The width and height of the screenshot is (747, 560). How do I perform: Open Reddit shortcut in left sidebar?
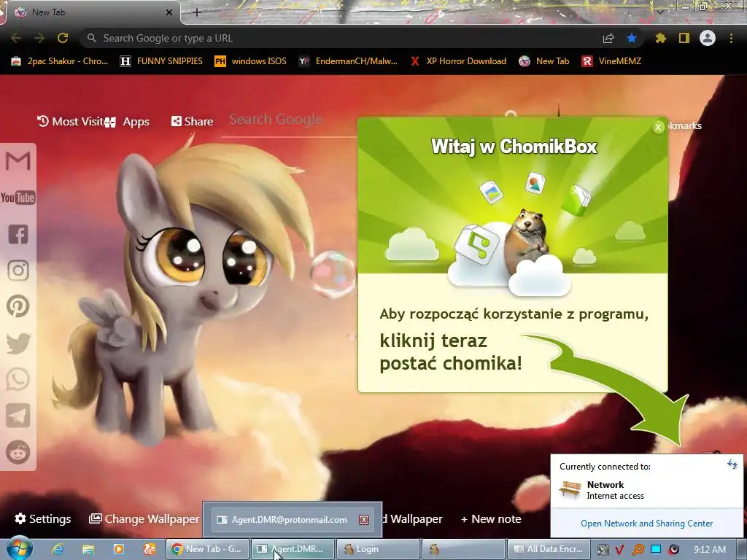pyautogui.click(x=18, y=452)
